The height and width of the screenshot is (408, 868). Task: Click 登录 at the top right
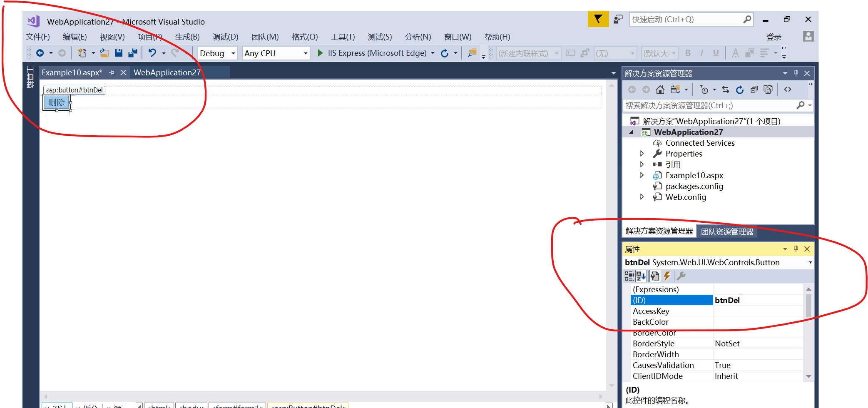tap(773, 37)
